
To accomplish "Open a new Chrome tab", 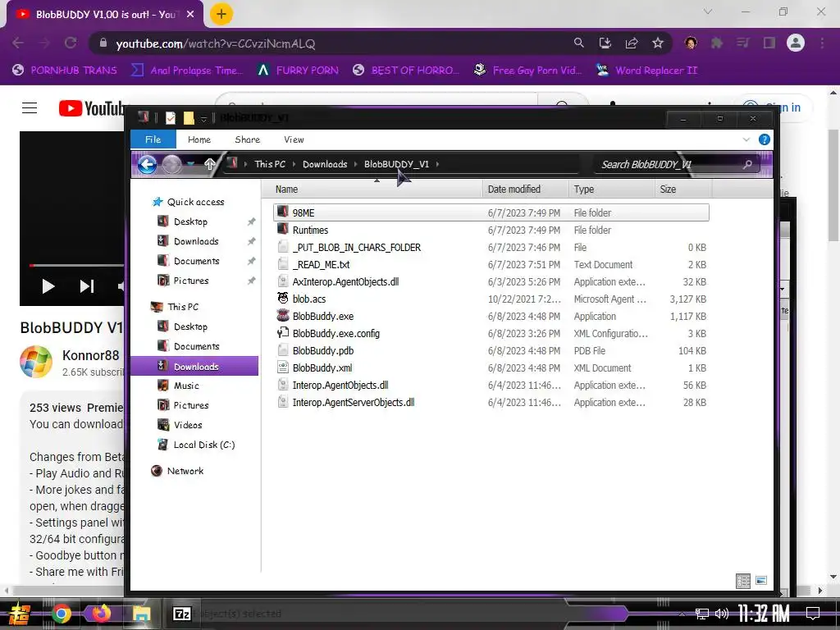I will click(x=221, y=14).
